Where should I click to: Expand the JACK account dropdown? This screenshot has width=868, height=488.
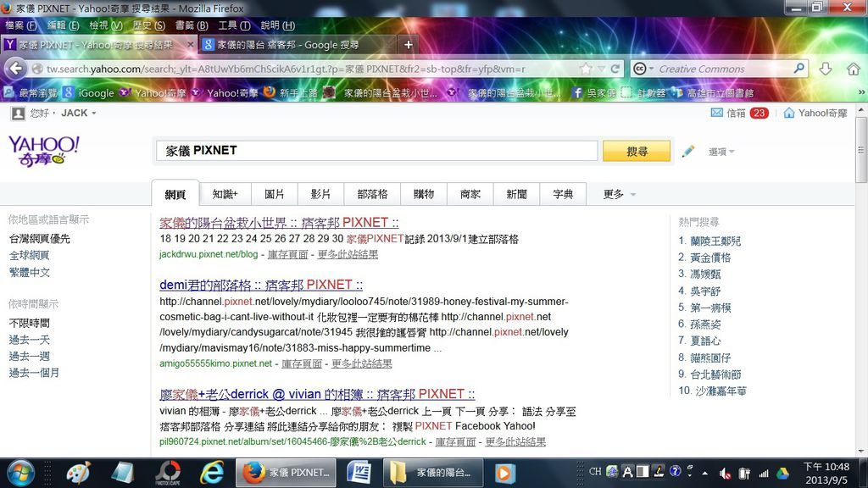[x=93, y=114]
